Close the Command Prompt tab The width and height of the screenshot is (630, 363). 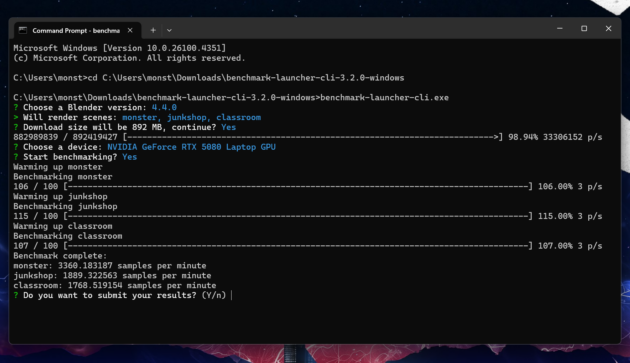[x=130, y=30]
